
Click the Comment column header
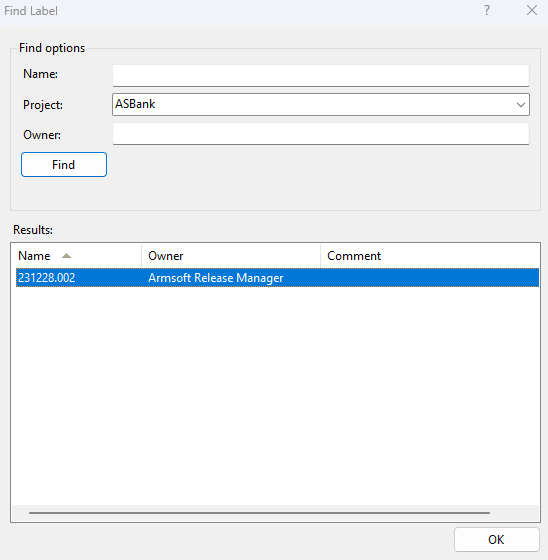point(430,256)
